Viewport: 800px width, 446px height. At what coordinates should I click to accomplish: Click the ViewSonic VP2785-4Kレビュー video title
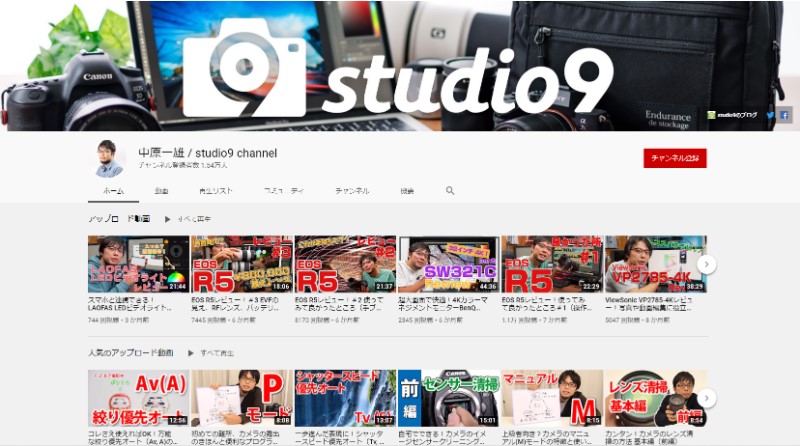[x=649, y=304]
